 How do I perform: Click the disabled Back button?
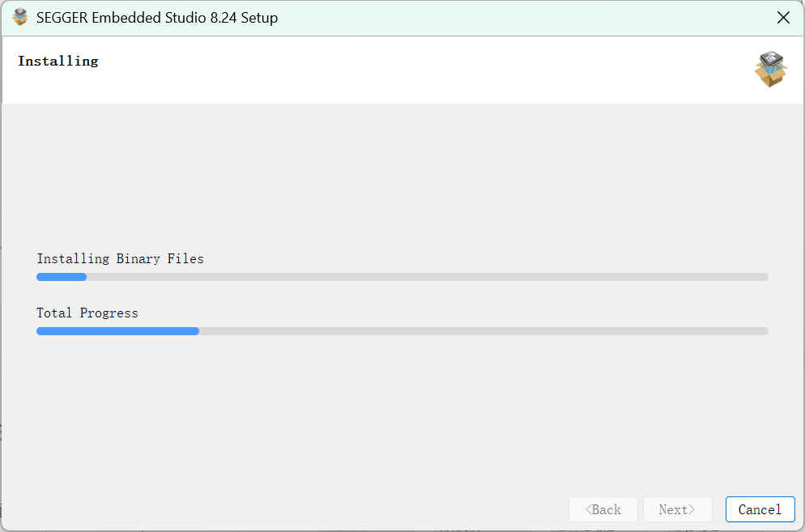coord(603,509)
